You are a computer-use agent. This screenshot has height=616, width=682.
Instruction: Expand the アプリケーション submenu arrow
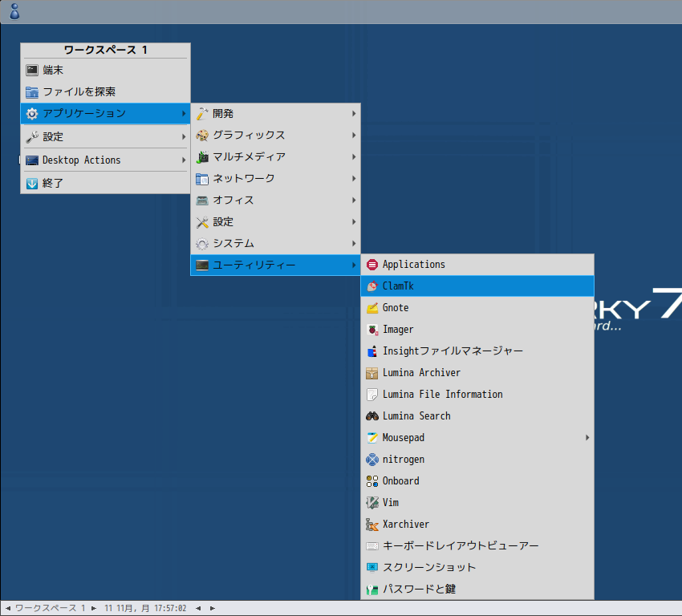click(184, 113)
